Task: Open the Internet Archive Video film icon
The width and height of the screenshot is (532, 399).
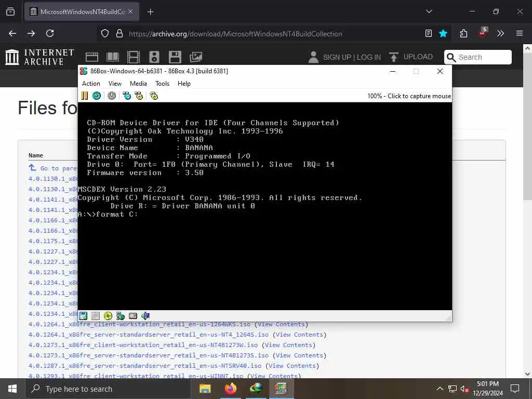Action: click(134, 57)
